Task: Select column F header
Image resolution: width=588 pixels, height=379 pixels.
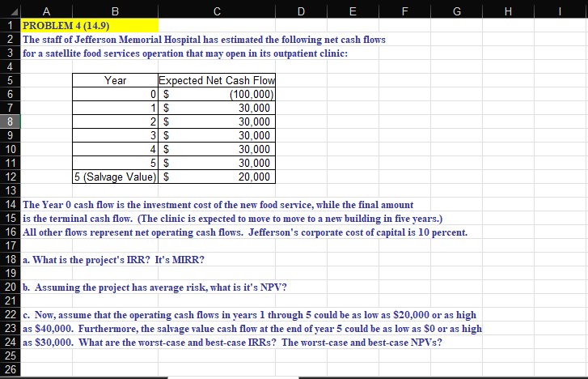Action: 404,11
